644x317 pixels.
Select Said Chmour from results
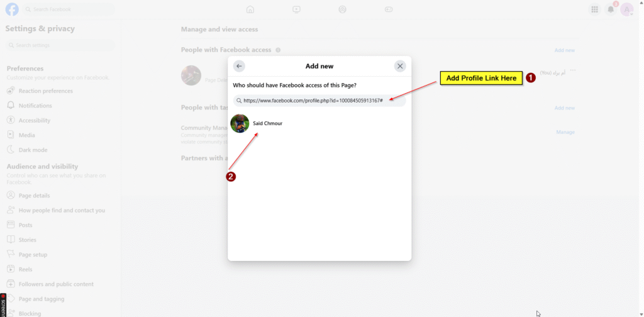[x=267, y=123]
